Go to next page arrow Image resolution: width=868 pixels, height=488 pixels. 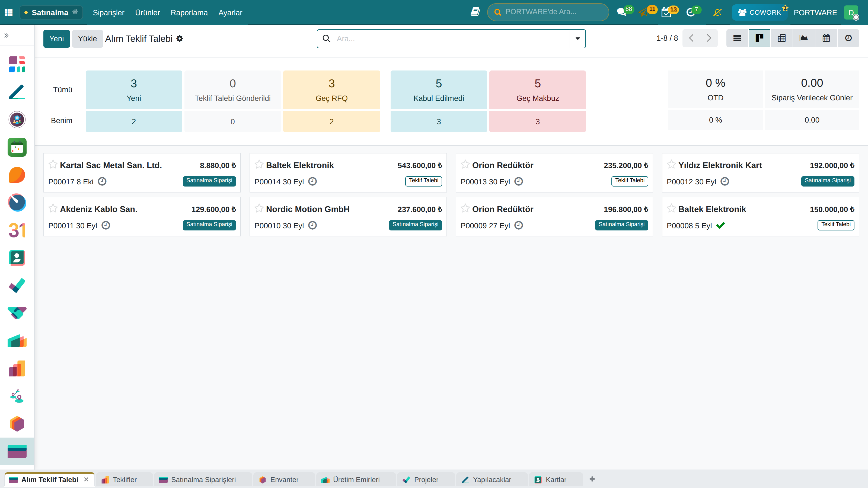(709, 38)
